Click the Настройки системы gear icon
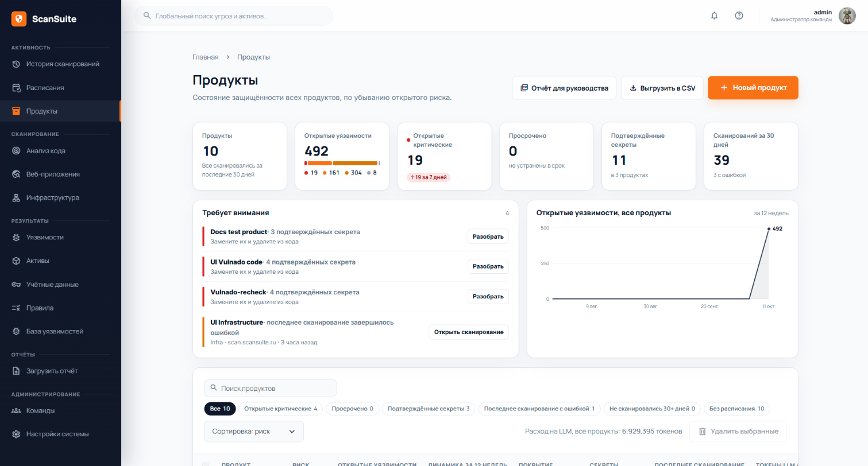The image size is (868, 466). [x=16, y=434]
